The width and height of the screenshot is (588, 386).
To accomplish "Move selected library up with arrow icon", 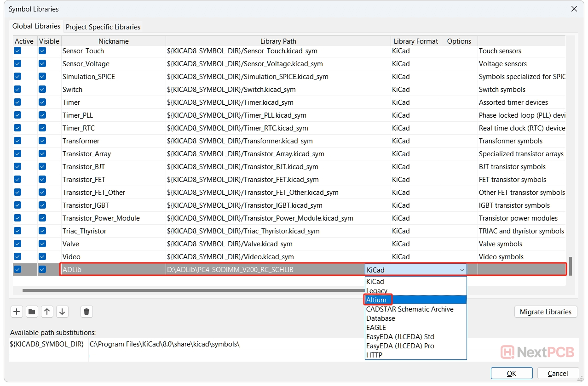I will click(47, 312).
